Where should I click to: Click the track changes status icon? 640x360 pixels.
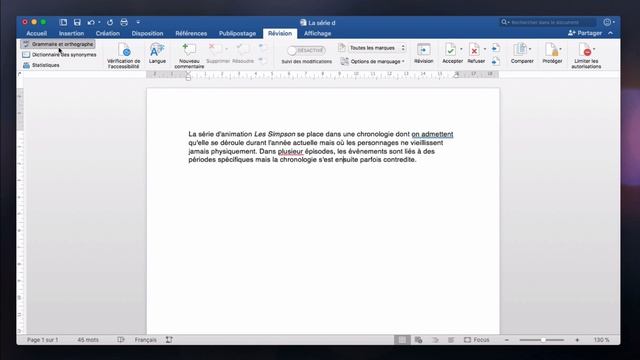[x=169, y=340]
